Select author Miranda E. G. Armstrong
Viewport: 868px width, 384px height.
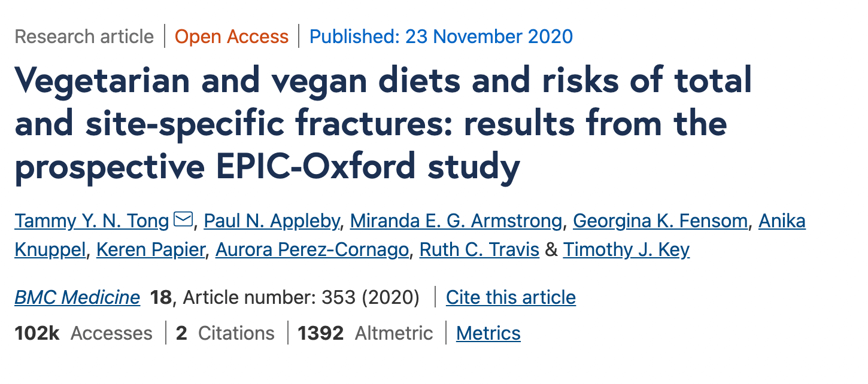tap(456, 221)
